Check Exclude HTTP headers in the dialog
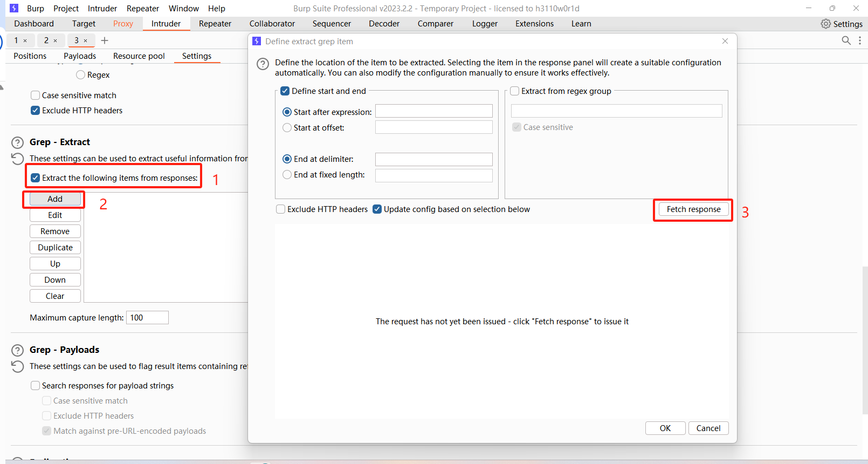This screenshot has width=868, height=464. 281,209
